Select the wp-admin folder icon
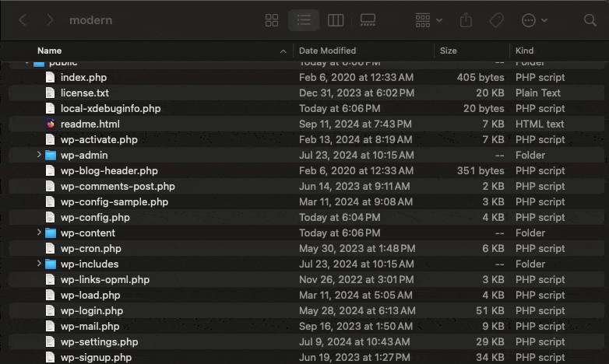Viewport: 609px width, 364px height. 51,156
